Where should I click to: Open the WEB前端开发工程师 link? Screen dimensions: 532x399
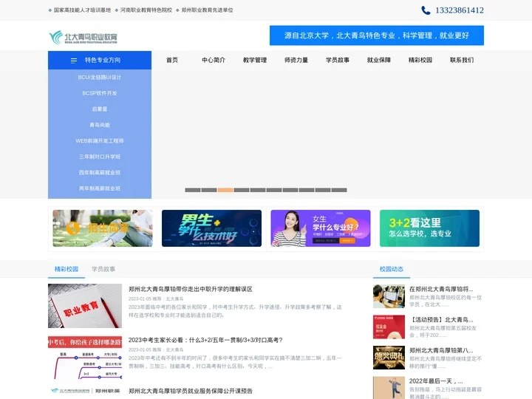(x=100, y=141)
